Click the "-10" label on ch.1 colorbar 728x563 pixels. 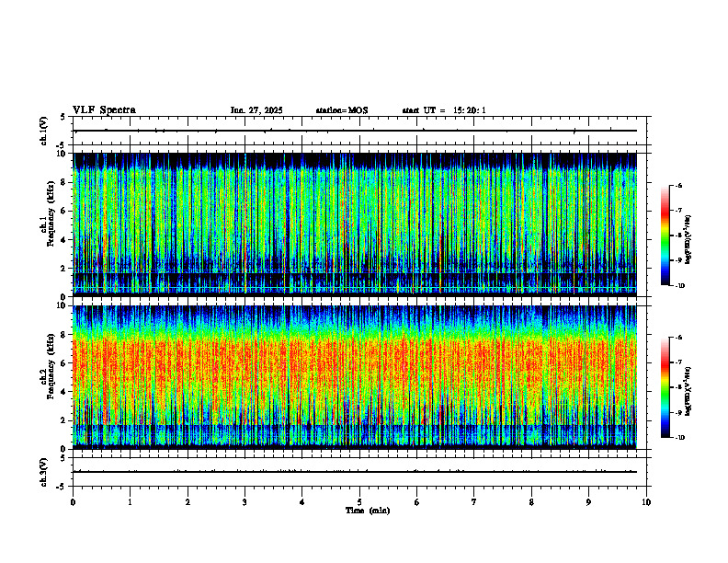tap(680, 286)
